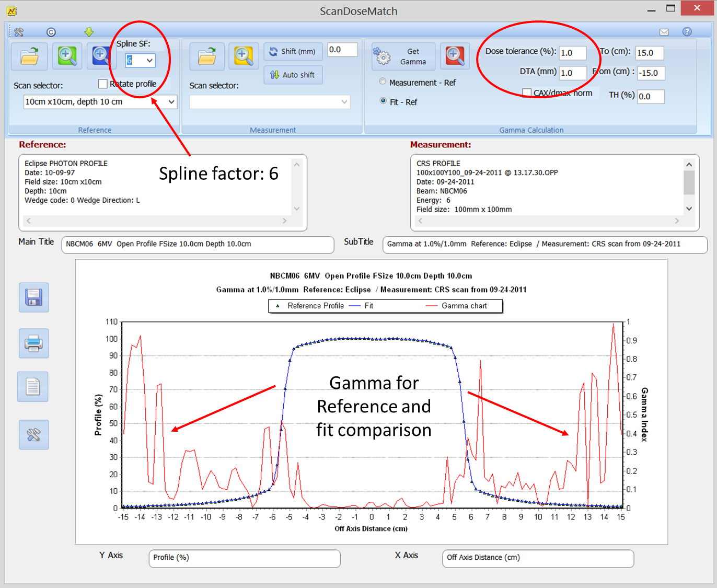The image size is (717, 588).
Task: Enable the Rotate profile checkbox
Action: 103,84
